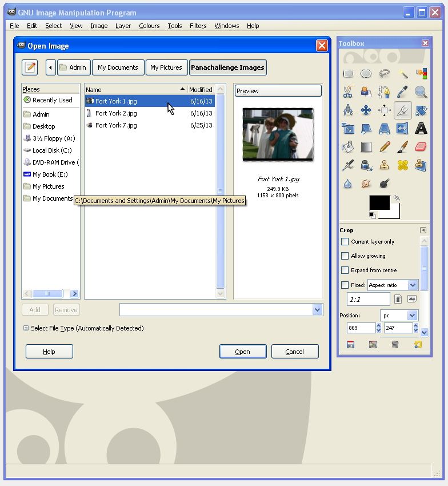Viewport: 448px width, 486px height.
Task: Select the Shear tool
Action: click(x=366, y=129)
